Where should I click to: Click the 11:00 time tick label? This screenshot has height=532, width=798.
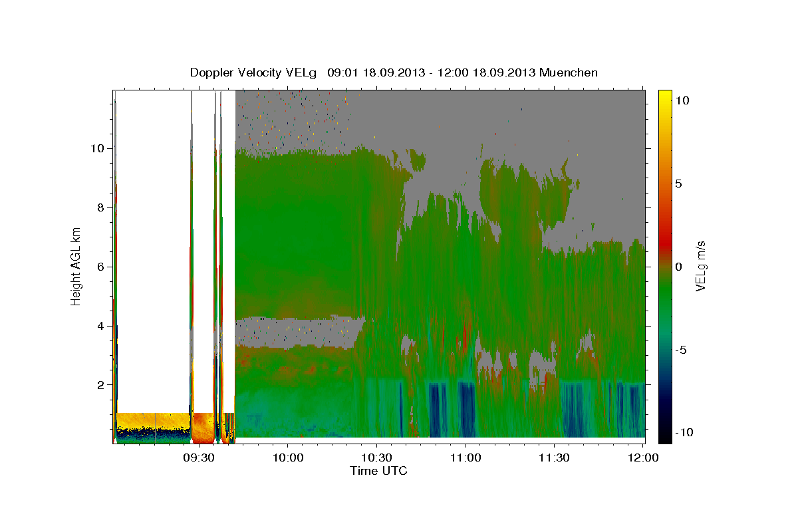tap(465, 458)
